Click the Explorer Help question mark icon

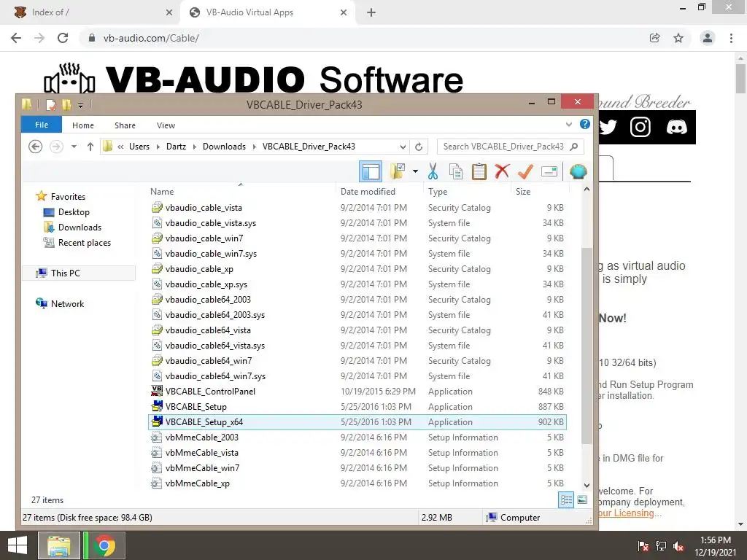584,124
